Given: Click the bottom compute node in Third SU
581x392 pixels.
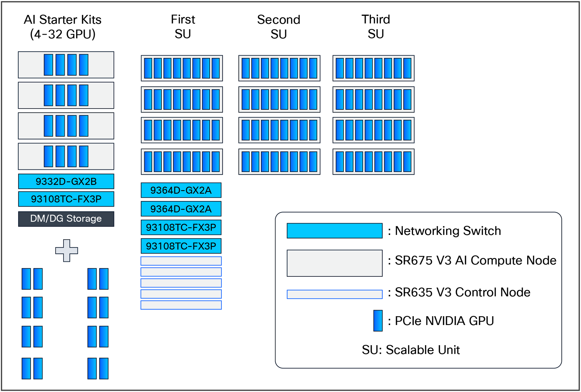Looking at the screenshot, I should [x=373, y=162].
